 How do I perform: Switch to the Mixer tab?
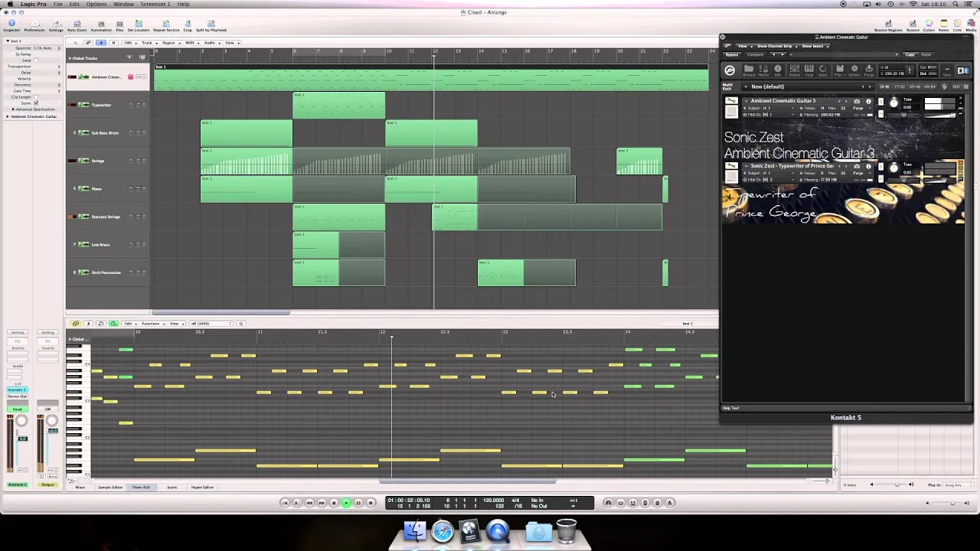tap(80, 487)
